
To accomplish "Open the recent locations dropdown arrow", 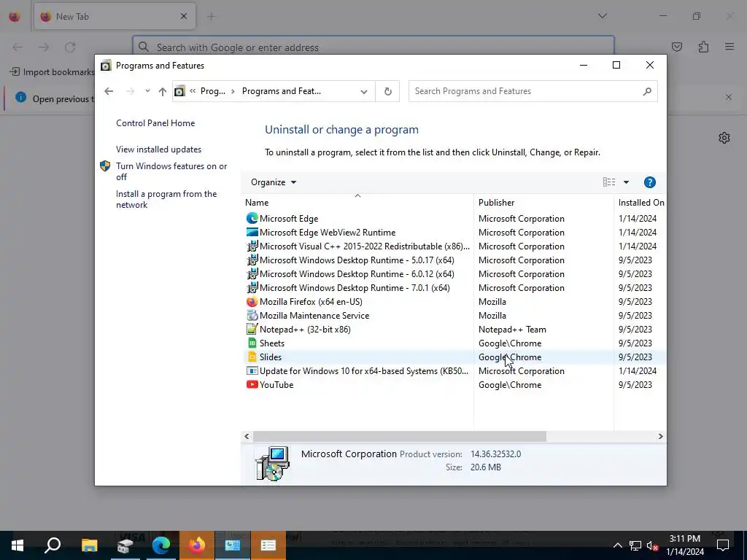I will 147,91.
